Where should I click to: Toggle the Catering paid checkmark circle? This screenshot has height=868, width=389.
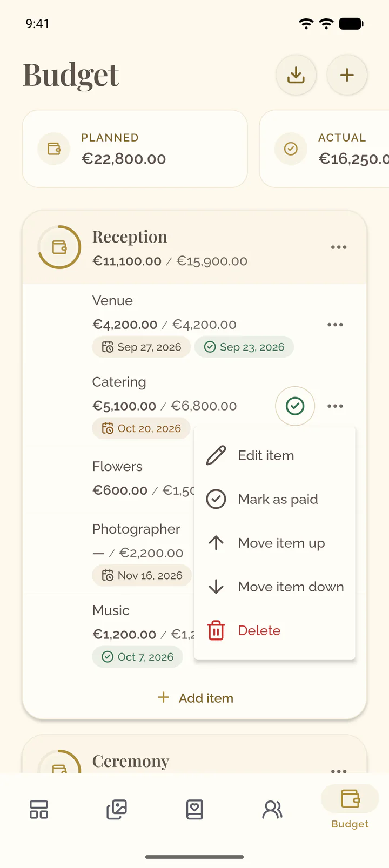coord(295,406)
